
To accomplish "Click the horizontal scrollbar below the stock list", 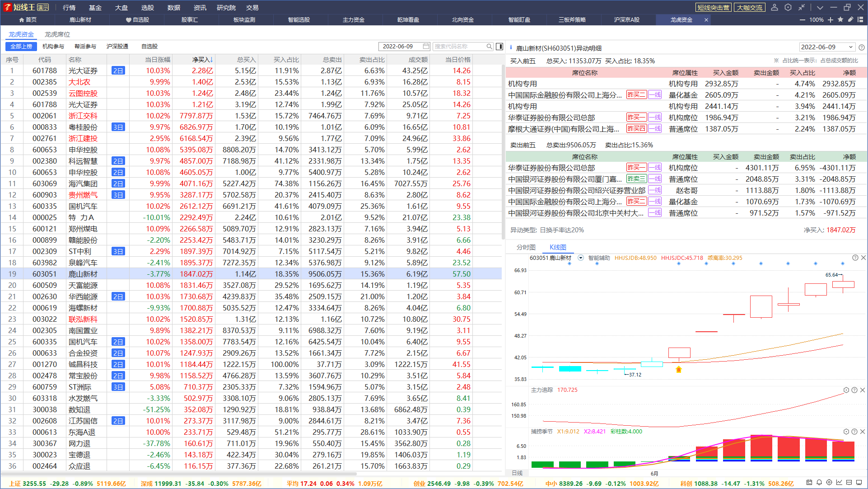I will (x=179, y=474).
